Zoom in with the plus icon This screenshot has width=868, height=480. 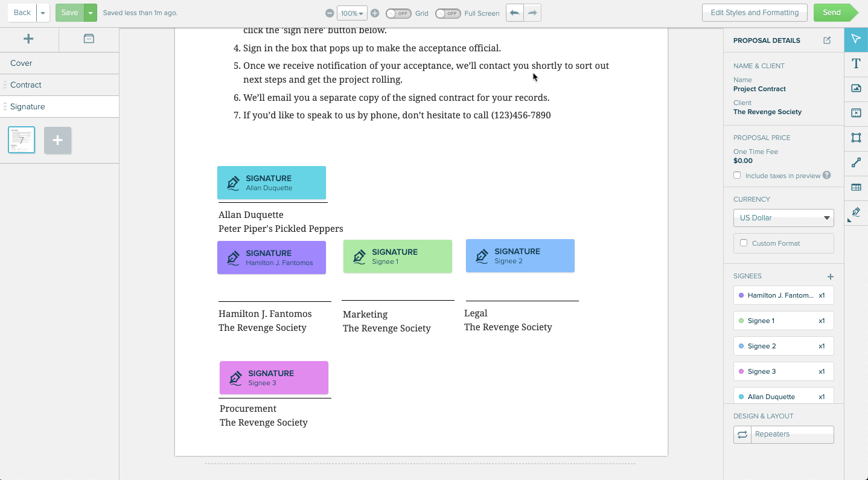(375, 13)
